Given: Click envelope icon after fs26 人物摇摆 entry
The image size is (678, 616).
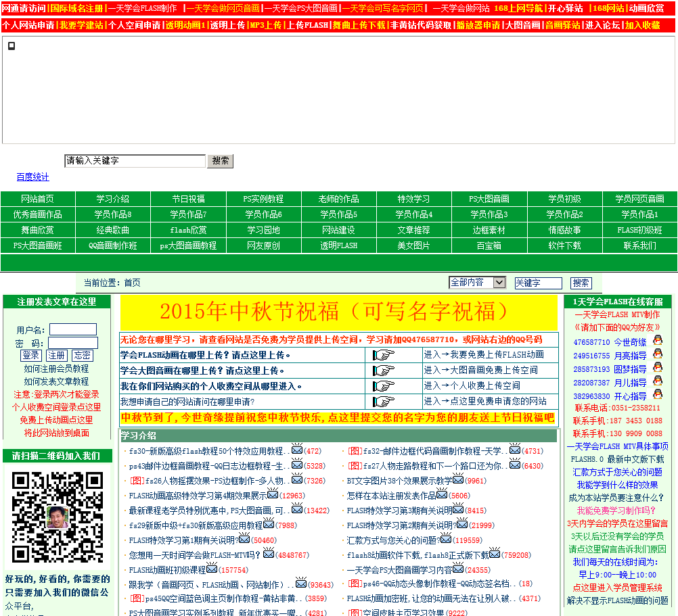Looking at the screenshot, I should (297, 479).
